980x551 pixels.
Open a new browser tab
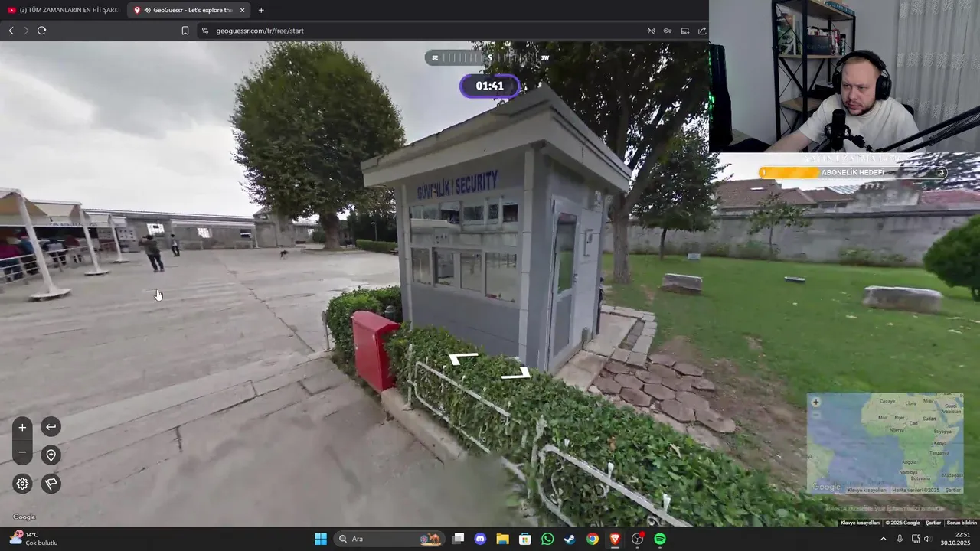(x=261, y=10)
